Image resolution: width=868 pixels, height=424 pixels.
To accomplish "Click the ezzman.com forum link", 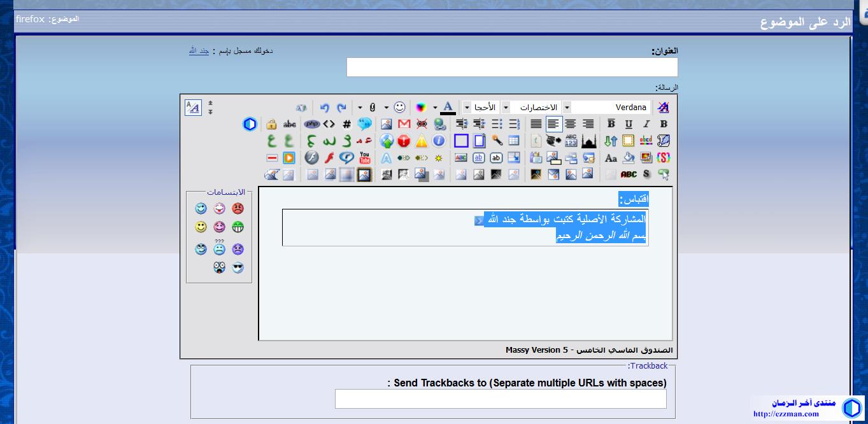I will click(785, 414).
